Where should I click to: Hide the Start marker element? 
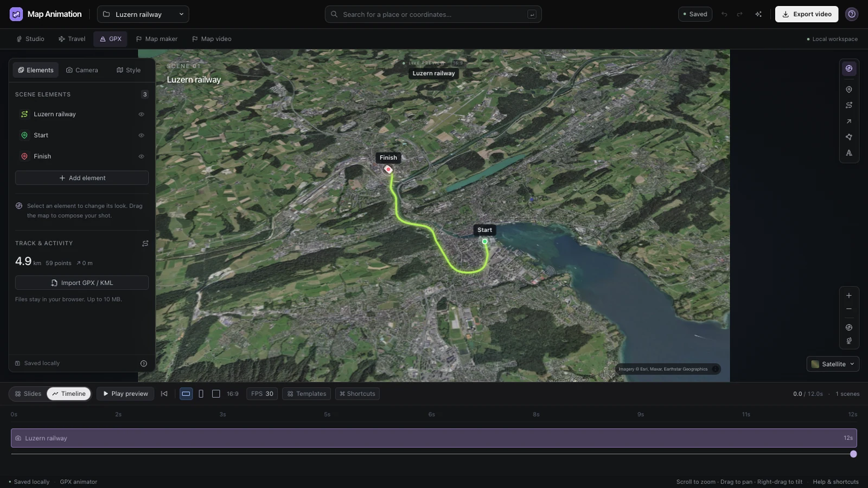[141, 136]
